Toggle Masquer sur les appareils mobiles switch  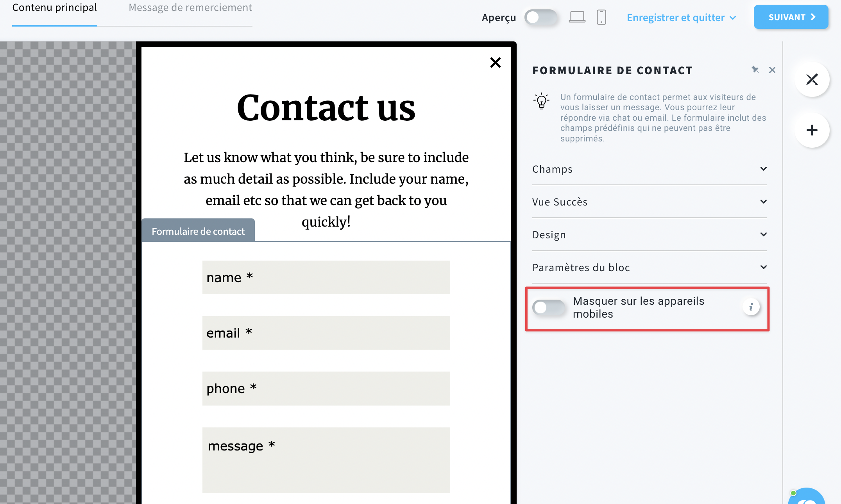coord(548,307)
